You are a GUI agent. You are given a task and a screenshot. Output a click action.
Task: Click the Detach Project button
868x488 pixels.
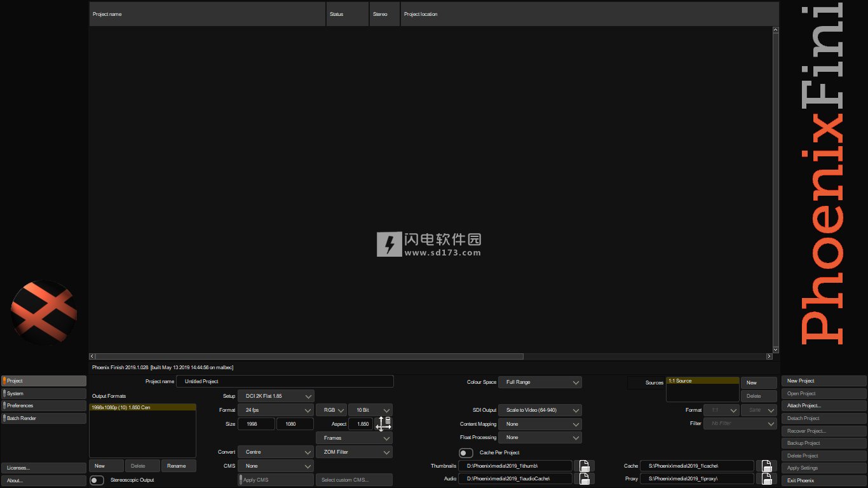pos(824,418)
